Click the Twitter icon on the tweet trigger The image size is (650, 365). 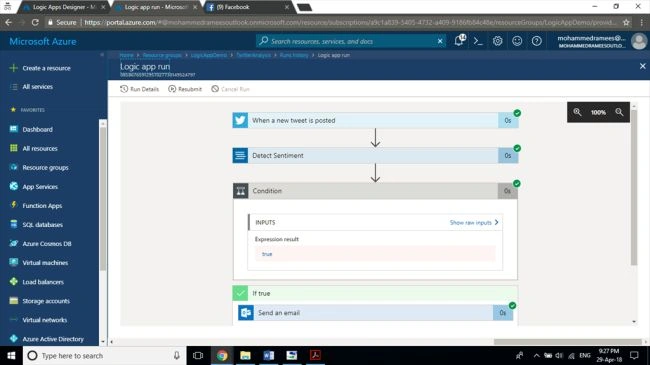[x=240, y=120]
